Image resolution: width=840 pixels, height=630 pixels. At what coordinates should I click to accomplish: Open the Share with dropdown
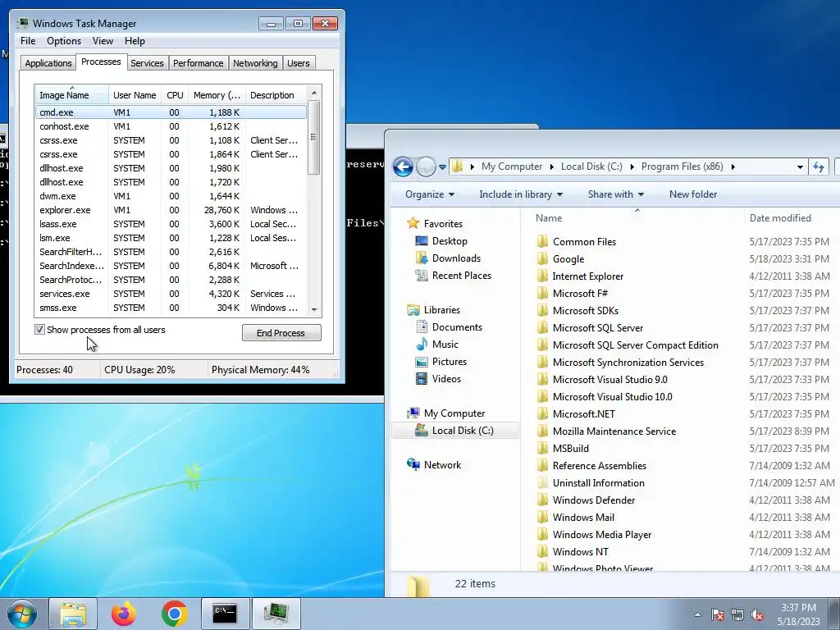click(615, 194)
